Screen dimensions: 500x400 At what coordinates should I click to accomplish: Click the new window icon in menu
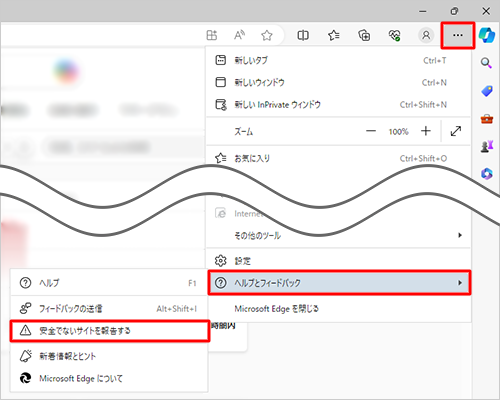point(221,82)
